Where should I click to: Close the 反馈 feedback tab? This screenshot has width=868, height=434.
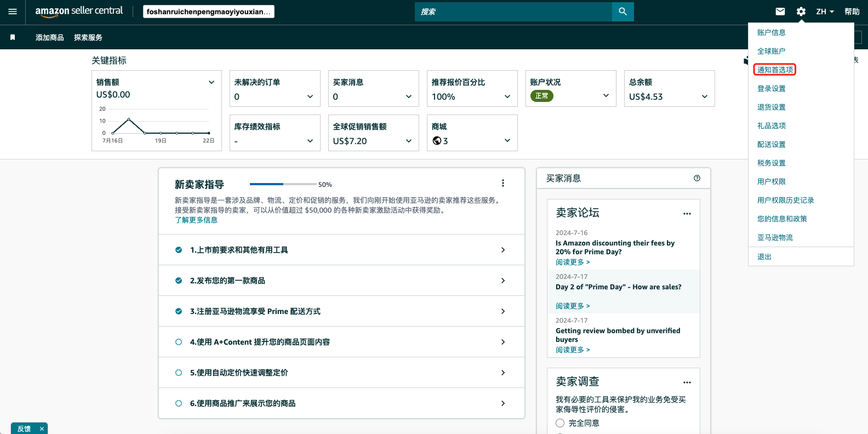(42, 429)
